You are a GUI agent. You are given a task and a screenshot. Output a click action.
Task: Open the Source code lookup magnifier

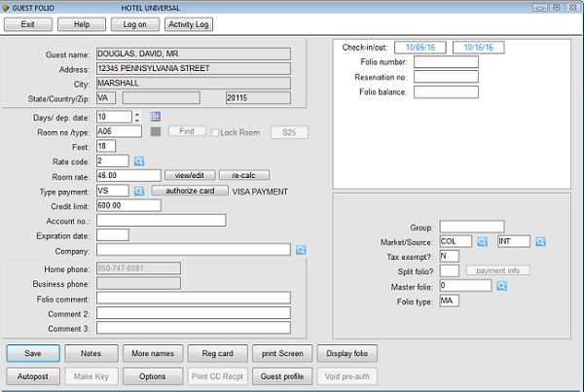click(x=540, y=241)
